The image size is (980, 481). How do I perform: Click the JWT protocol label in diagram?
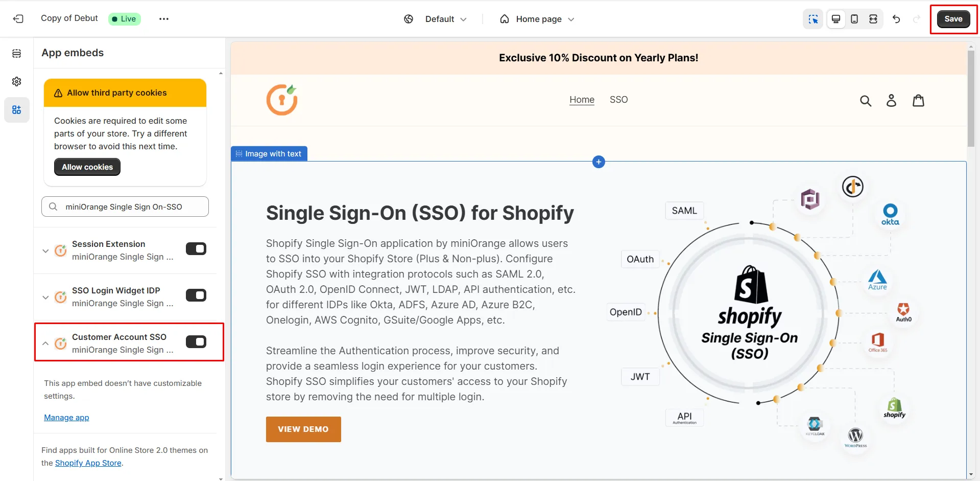(640, 377)
